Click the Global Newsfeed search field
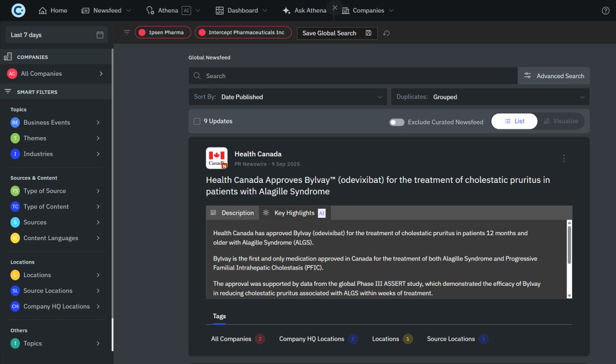Screen dimensions: 616x364 pos(353,76)
